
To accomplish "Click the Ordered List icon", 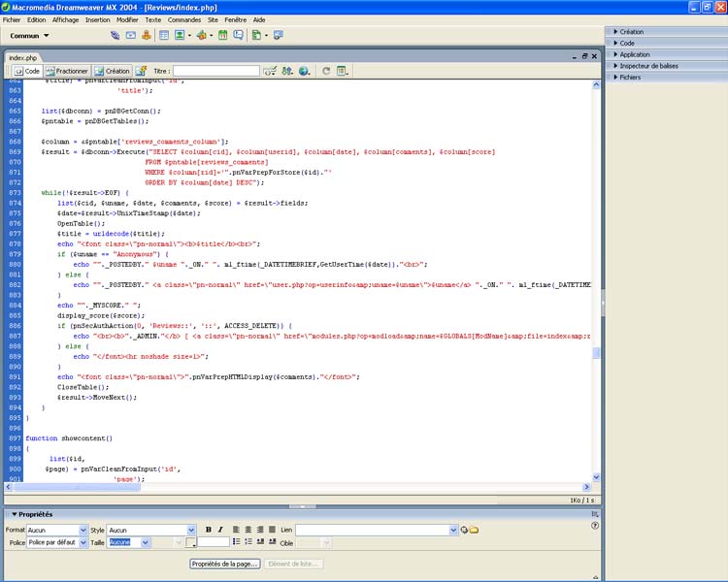I will [248, 541].
